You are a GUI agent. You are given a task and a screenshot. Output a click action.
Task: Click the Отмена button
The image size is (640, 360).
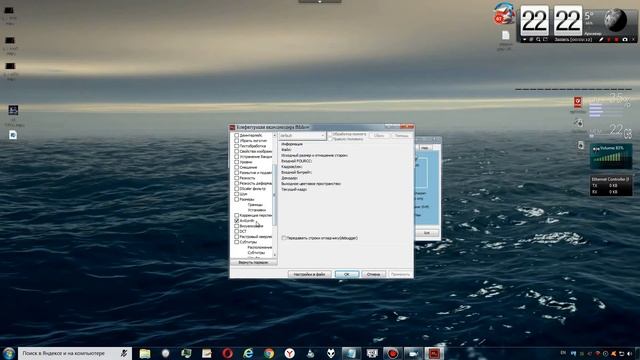point(373,274)
